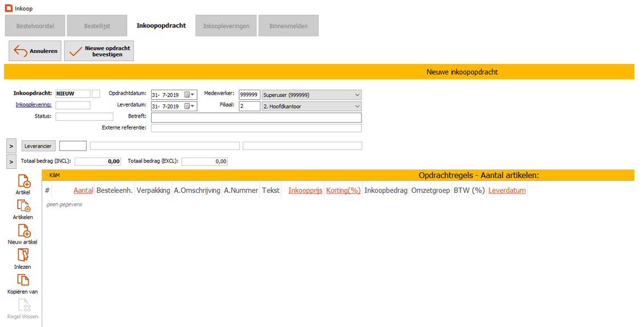The height and width of the screenshot is (327, 644).
Task: Expand the Totaal bedrag section arrow
Action: 11,162
